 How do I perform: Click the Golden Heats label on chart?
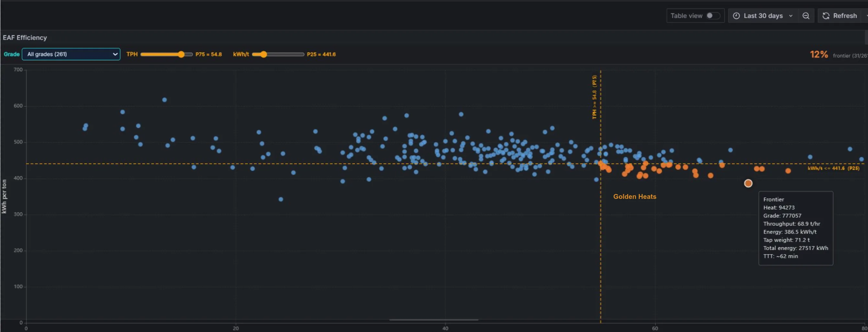pos(635,197)
